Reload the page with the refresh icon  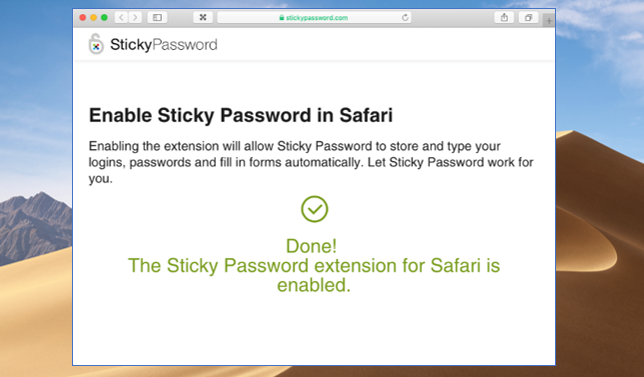click(x=405, y=18)
